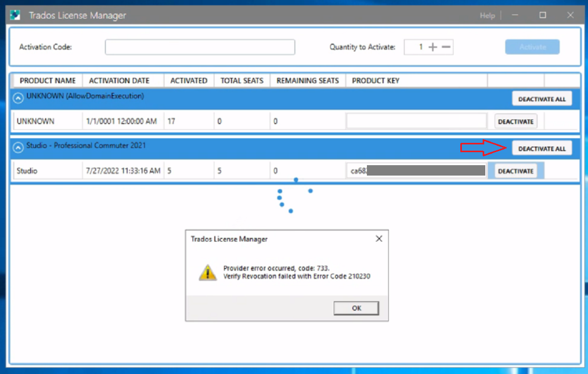Click Verify Revocation failed error text

coord(297,276)
